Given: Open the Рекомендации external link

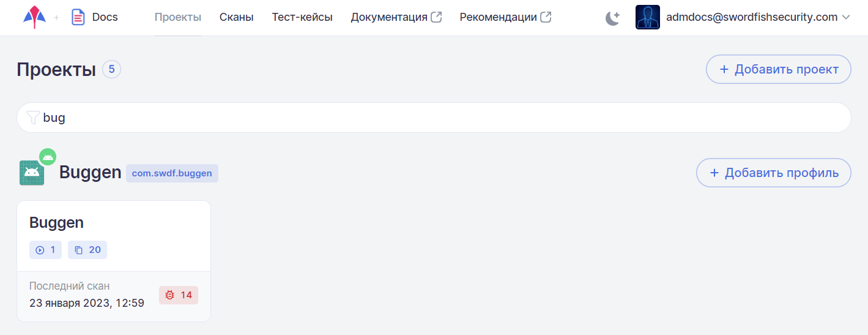Looking at the screenshot, I should (505, 17).
